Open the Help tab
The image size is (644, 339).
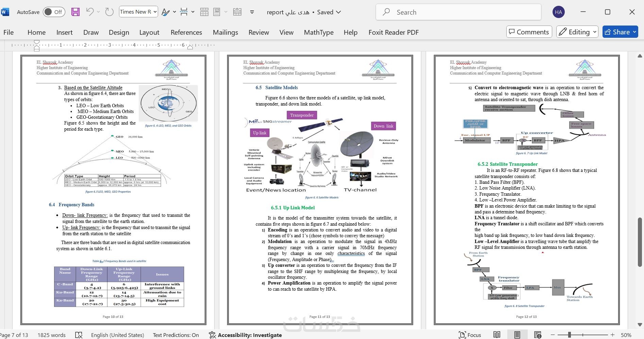(351, 32)
